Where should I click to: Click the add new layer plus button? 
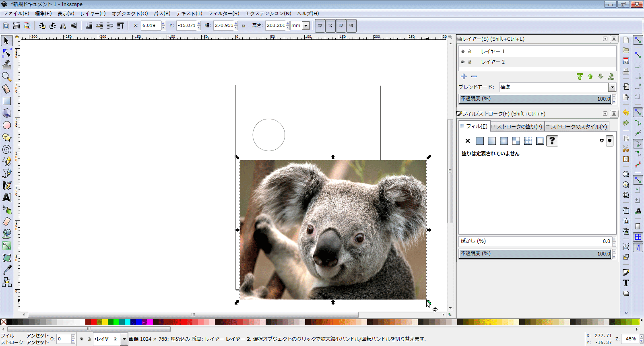coord(464,76)
